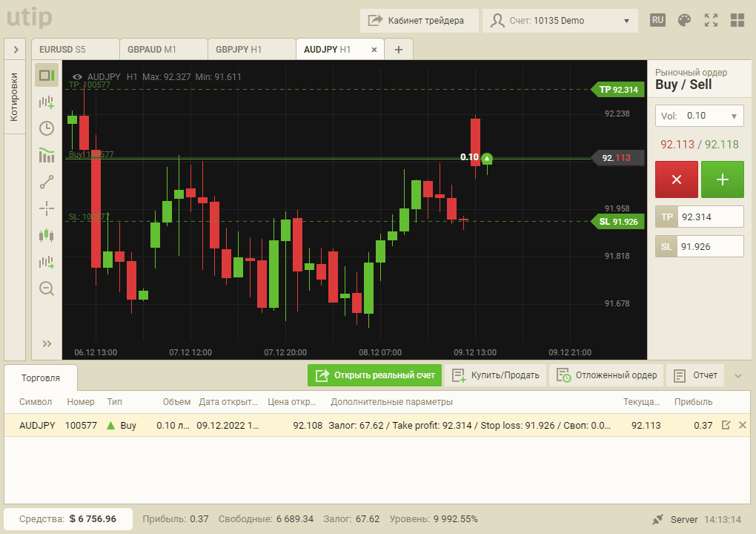The height and width of the screenshot is (534, 756).
Task: Click the Свободные 6 689.34 status text
Action: [x=265, y=519]
